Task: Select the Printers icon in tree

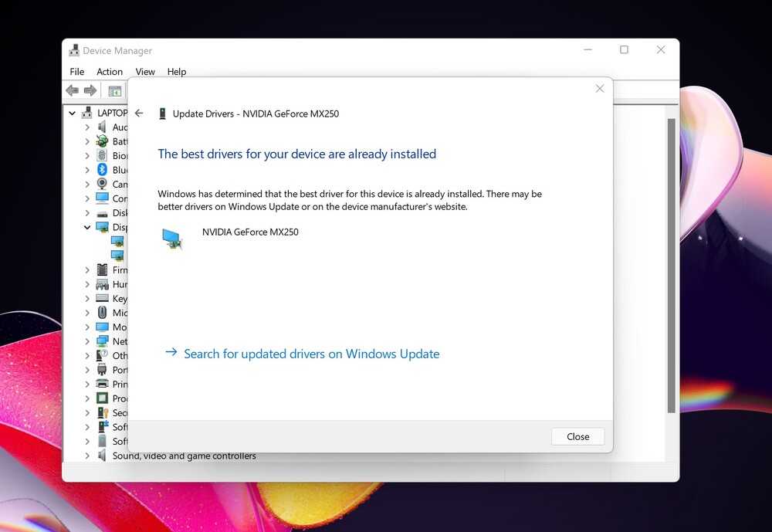Action: point(102,384)
